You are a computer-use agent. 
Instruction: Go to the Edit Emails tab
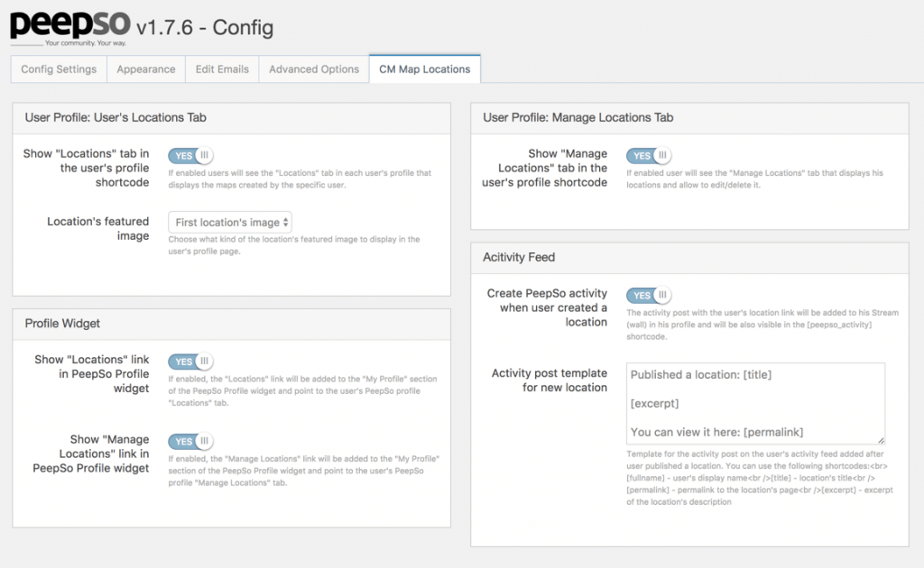pyautogui.click(x=222, y=69)
